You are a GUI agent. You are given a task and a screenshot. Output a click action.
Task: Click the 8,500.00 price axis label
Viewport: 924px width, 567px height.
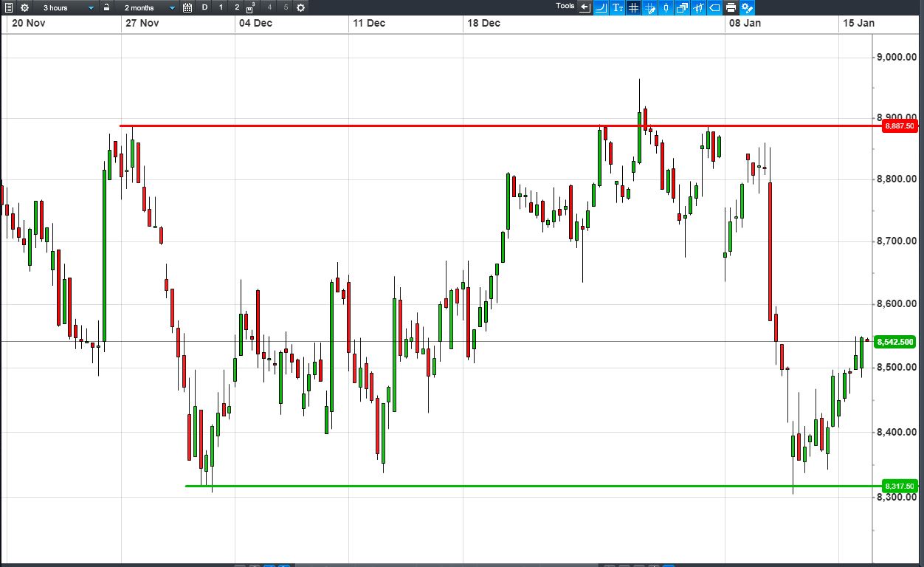pyautogui.click(x=897, y=368)
